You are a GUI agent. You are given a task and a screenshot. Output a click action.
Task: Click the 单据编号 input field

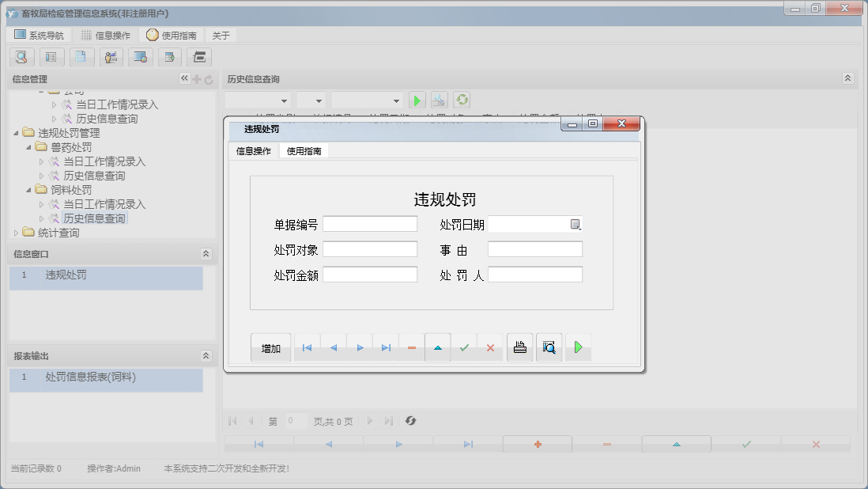coord(369,224)
